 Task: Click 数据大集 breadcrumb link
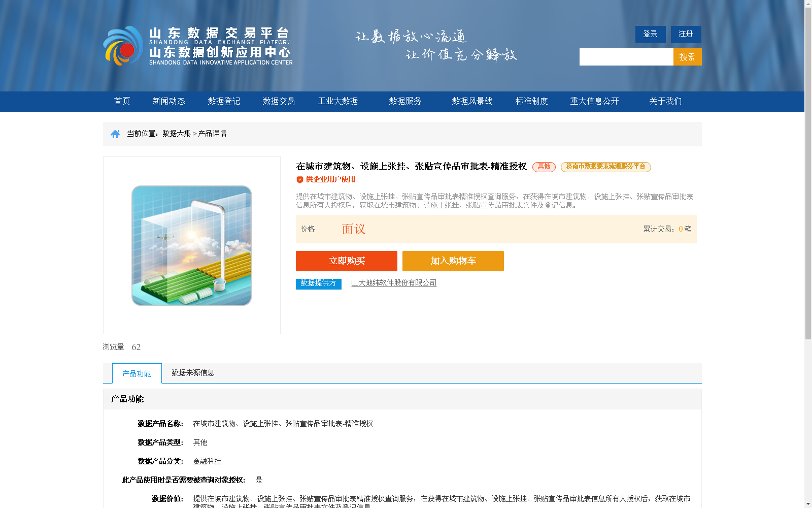point(177,134)
